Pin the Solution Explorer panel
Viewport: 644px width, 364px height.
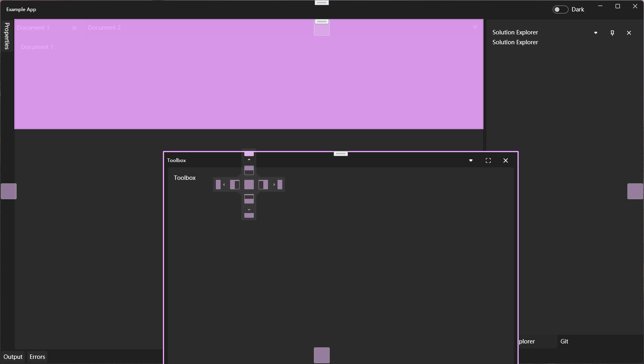coord(612,33)
